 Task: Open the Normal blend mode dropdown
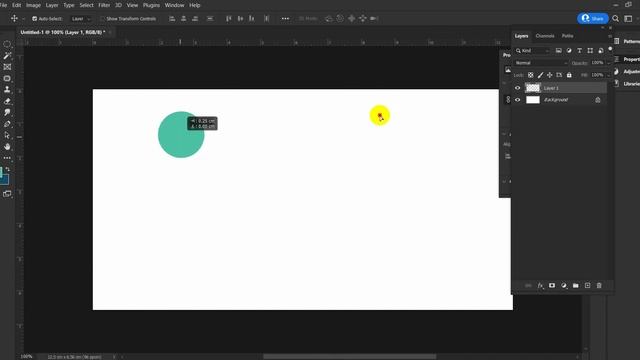pos(541,63)
